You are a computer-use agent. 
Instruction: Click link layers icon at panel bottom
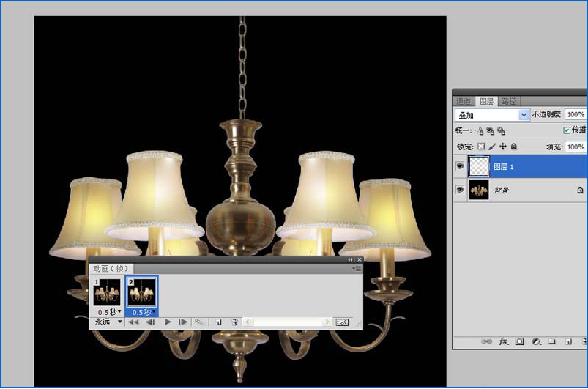tap(486, 341)
